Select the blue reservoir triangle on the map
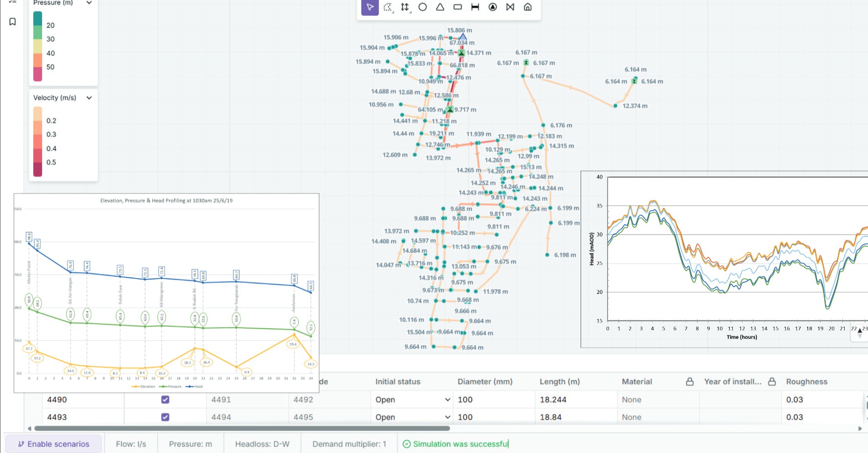 (463, 37)
